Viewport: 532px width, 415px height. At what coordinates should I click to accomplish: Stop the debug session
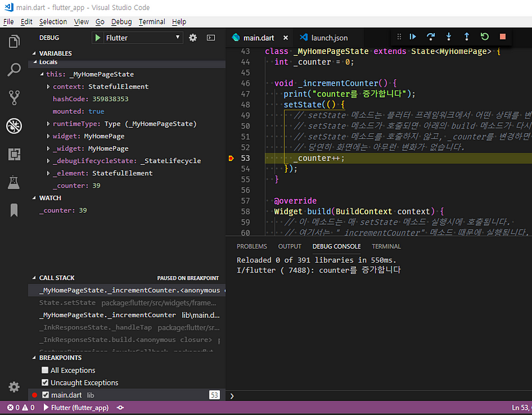[502, 37]
